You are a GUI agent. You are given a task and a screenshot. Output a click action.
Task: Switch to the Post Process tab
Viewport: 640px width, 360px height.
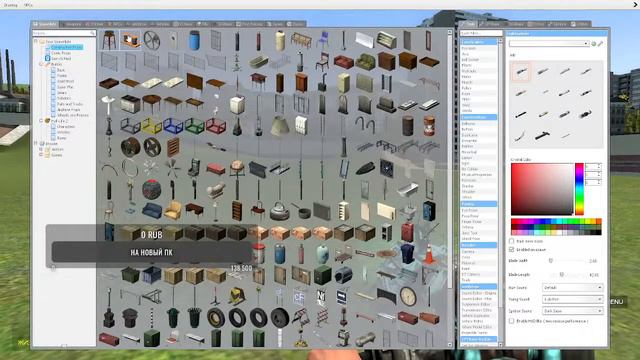250,24
